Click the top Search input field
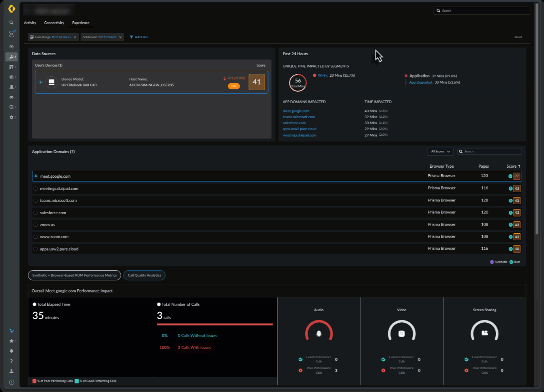Viewport: 544px width, 392px height. (x=482, y=10)
